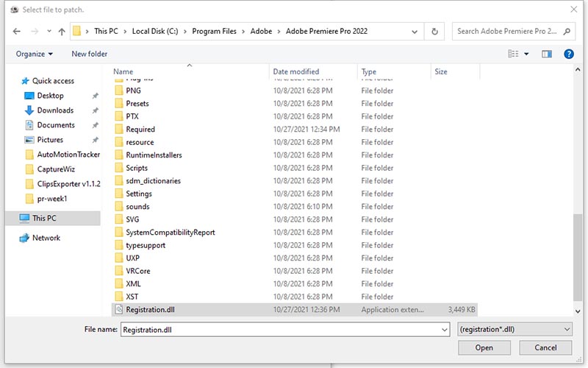Open ClipsExporter v1.1.2 in the sidebar

(x=68, y=183)
